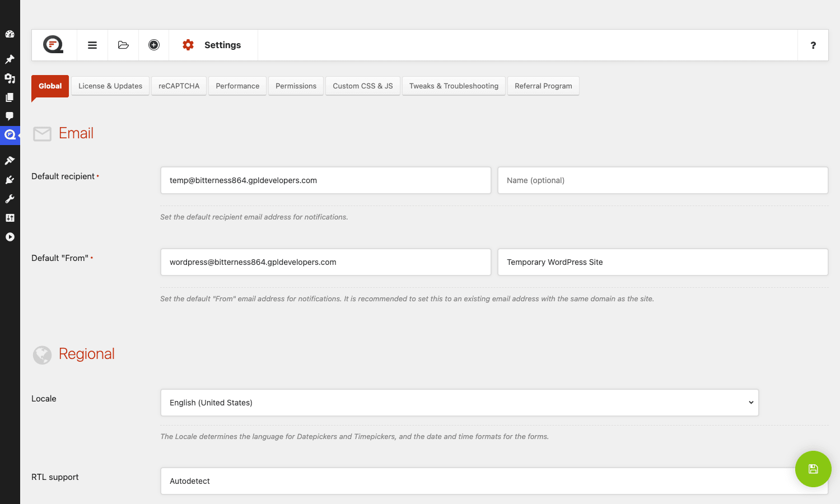The height and width of the screenshot is (504, 840).
Task: Open the hamburger menu in the toolbar
Action: (92, 45)
